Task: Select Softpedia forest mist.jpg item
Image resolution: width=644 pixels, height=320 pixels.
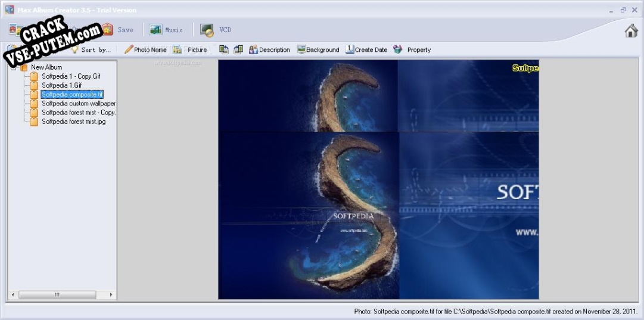Action: pyautogui.click(x=73, y=122)
